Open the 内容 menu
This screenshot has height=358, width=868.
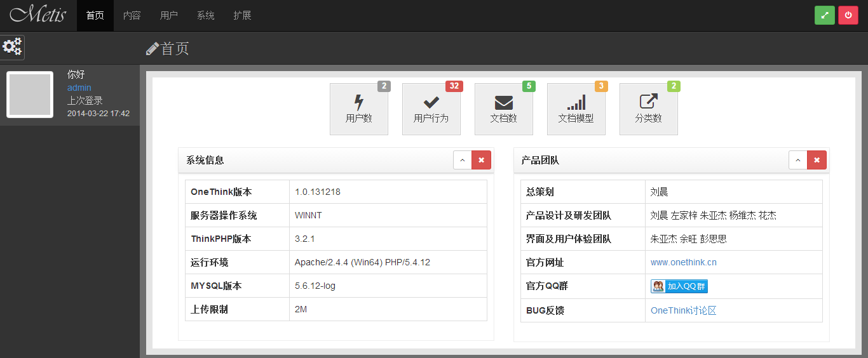coord(132,15)
